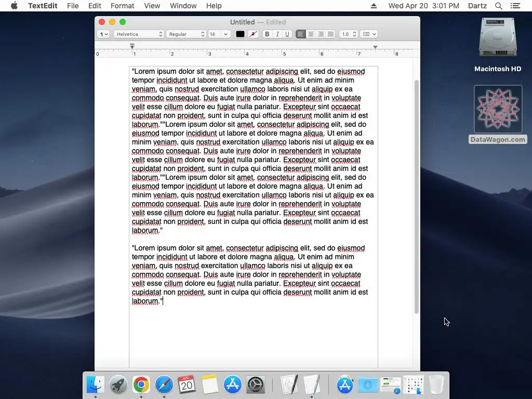Open the File menu
This screenshot has height=399, width=532.
(x=73, y=6)
